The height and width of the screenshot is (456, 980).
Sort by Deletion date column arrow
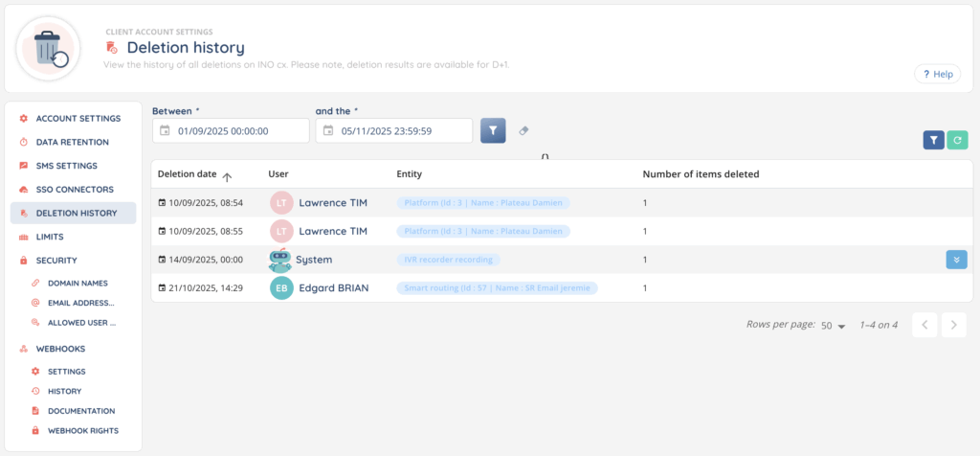point(227,175)
